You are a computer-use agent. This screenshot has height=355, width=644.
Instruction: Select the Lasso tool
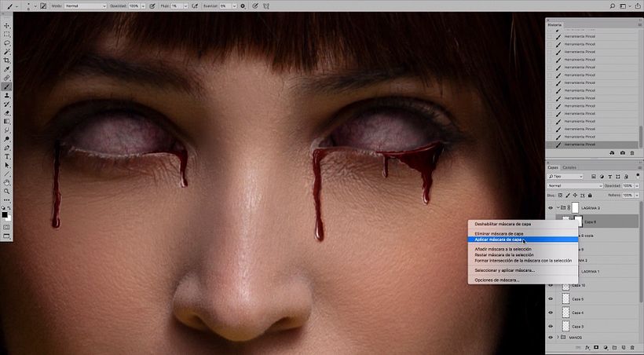tap(6, 42)
